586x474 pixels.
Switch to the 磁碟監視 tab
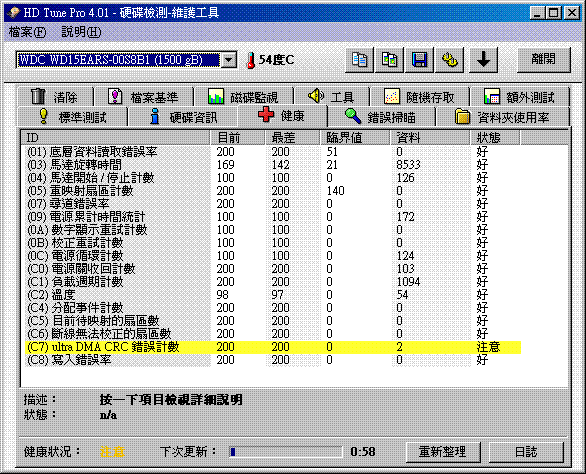[243, 97]
